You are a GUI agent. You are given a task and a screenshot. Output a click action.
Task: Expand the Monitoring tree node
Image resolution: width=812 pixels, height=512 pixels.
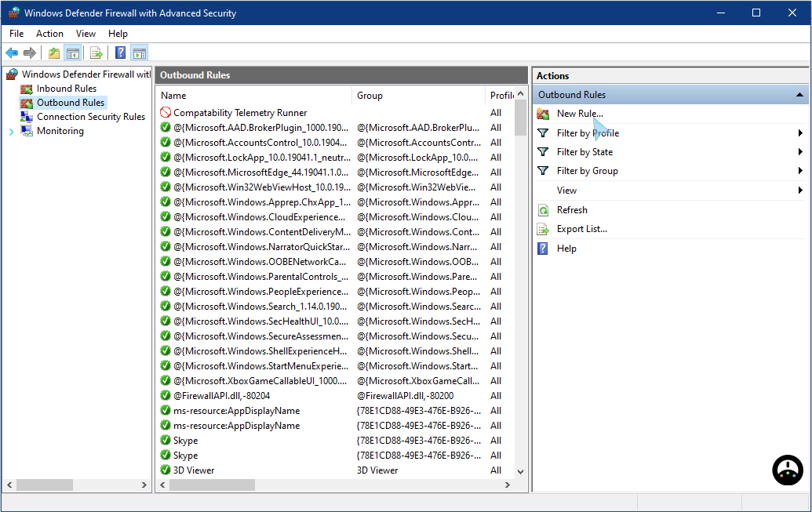[12, 132]
